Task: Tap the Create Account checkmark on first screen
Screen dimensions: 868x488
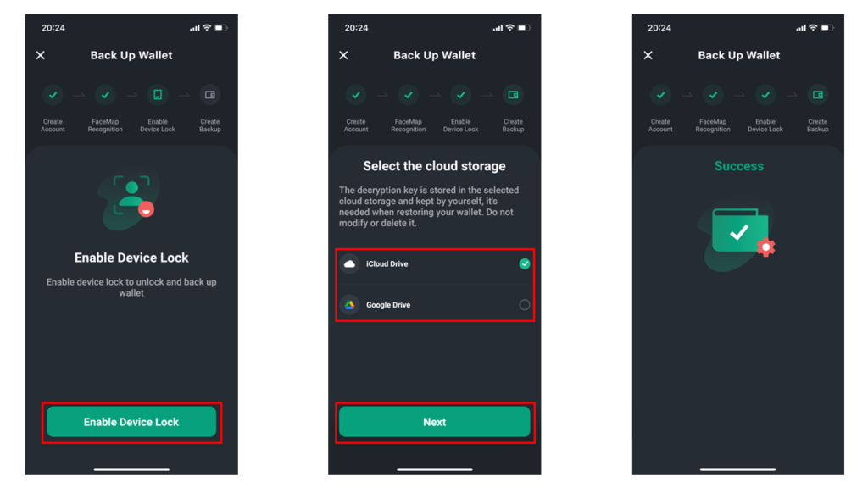Action: (x=53, y=95)
